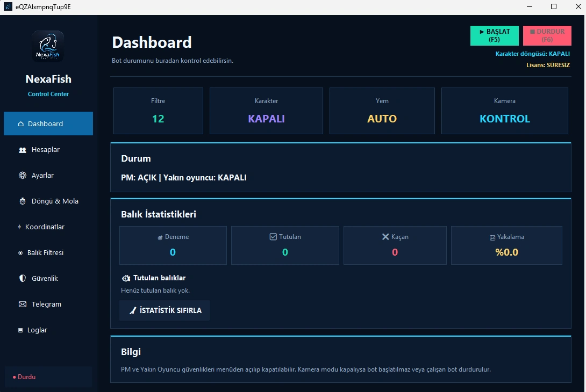The width and height of the screenshot is (586, 392).
Task: View the Loglar page
Action: coord(48,330)
